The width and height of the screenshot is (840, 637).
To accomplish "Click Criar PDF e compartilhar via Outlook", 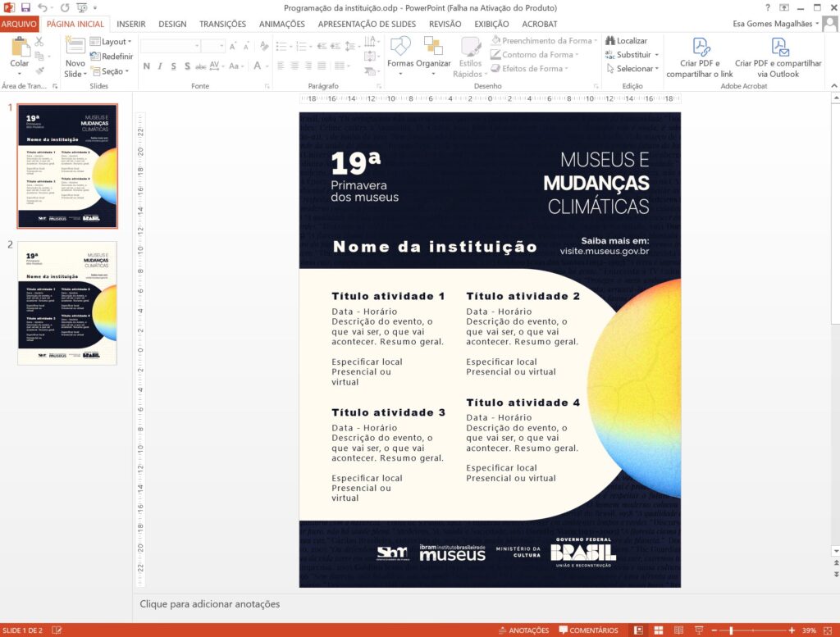I will (x=778, y=57).
